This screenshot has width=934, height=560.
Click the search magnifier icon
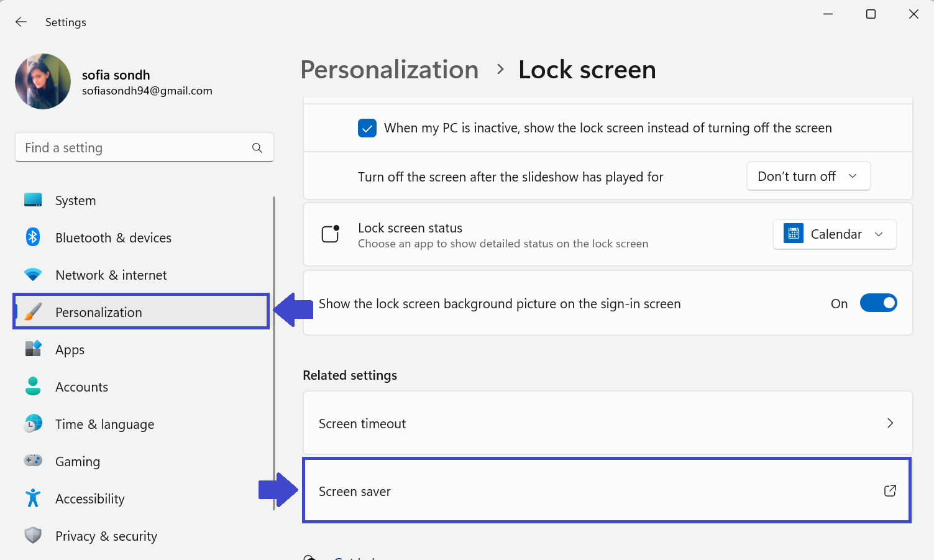257,148
